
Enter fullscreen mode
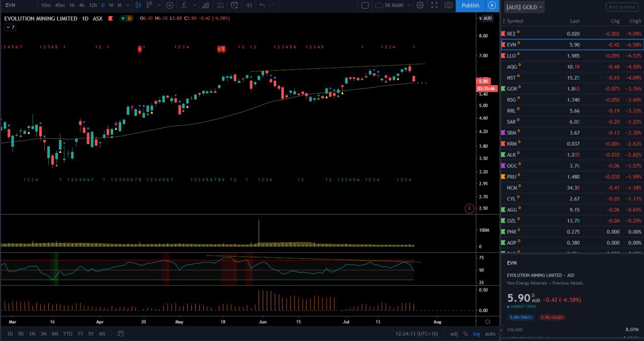click(x=434, y=5)
